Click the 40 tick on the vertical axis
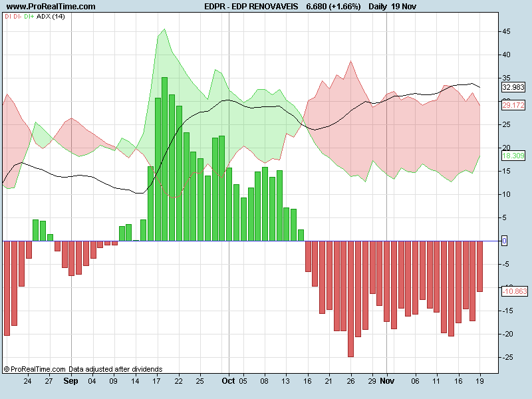 506,55
